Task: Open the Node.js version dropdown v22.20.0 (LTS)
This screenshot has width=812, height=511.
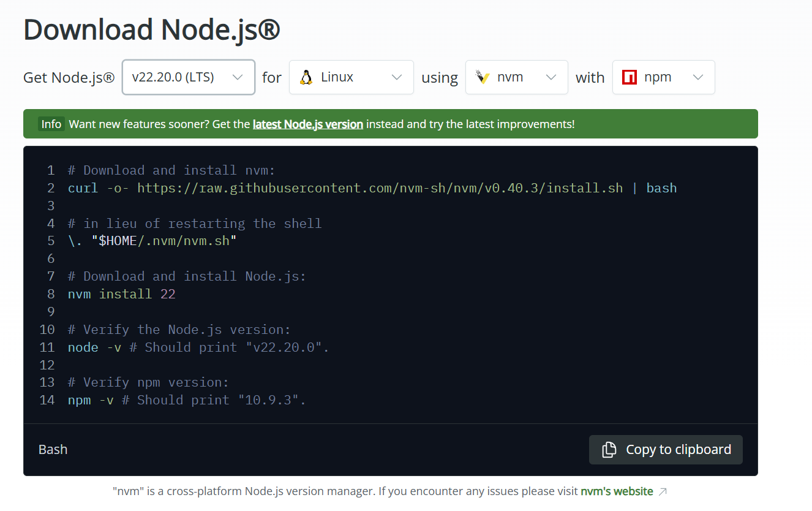Action: (189, 77)
